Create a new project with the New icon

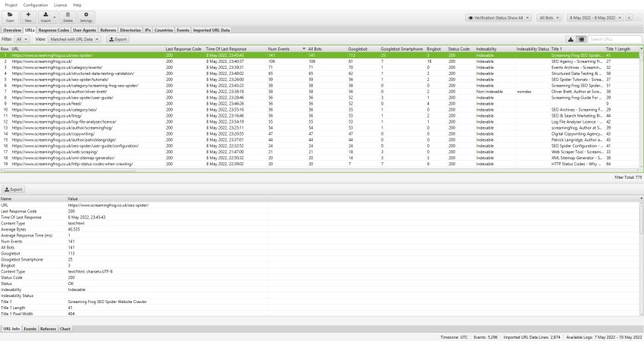[28, 17]
